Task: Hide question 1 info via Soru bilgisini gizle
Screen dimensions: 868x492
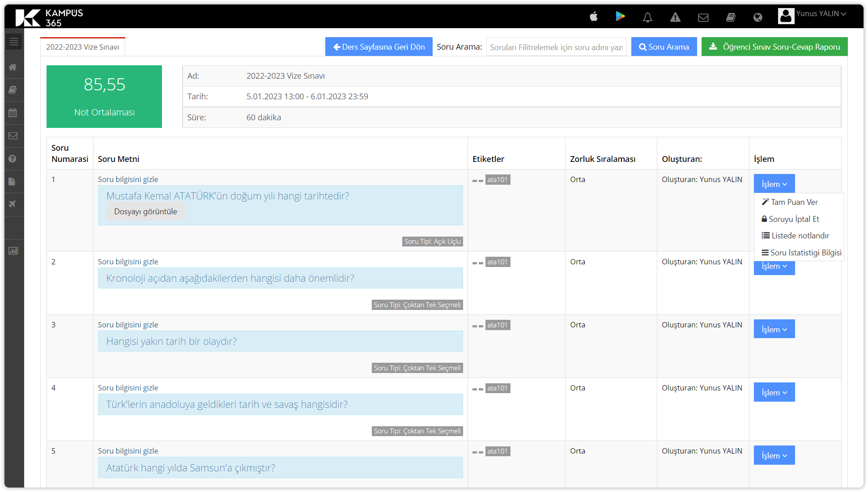Action: (128, 179)
